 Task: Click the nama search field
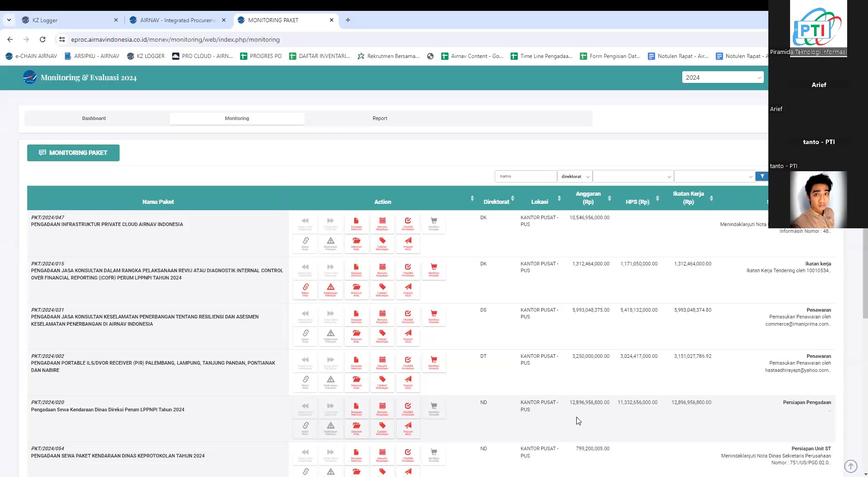point(525,176)
